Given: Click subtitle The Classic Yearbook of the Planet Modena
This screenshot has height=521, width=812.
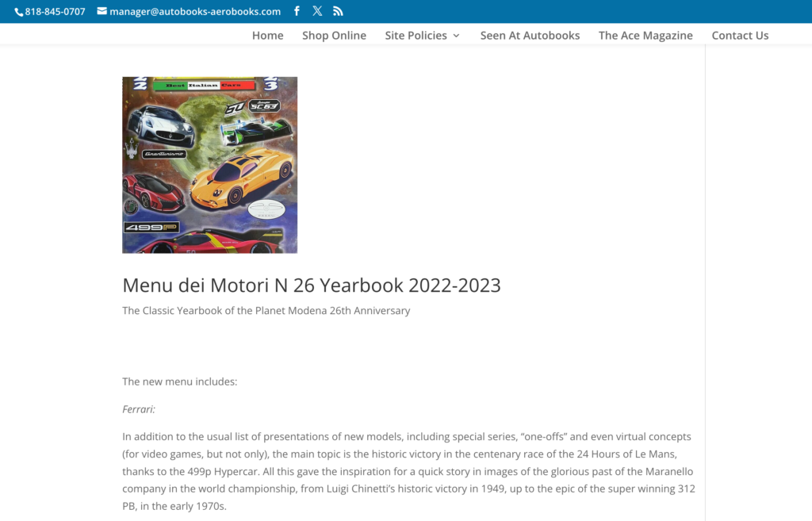Looking at the screenshot, I should click(x=266, y=311).
